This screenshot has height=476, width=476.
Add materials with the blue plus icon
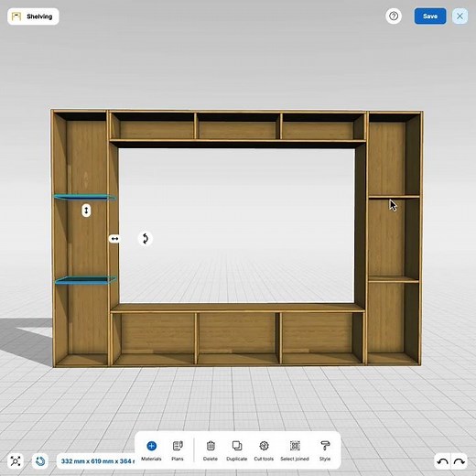151,446
